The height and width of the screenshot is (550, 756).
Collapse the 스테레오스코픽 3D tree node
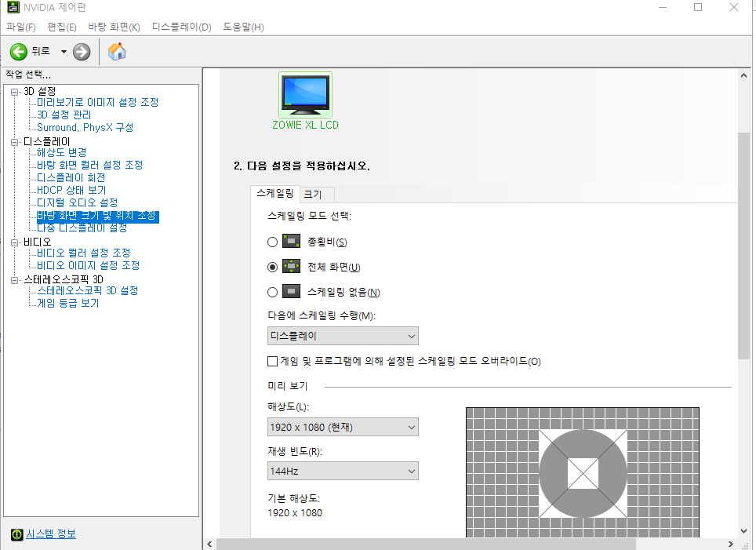pyautogui.click(x=14, y=280)
